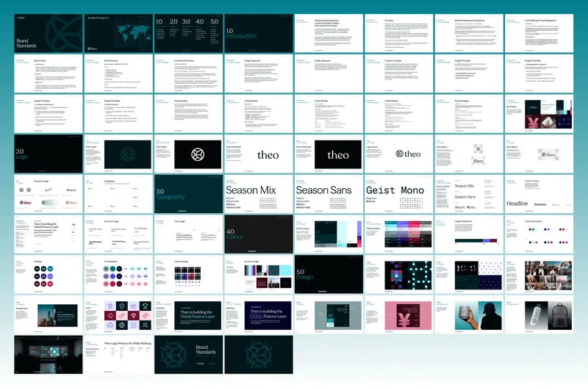Screen dimensions: 588x388
Task: Open the teal Global Finance Layer headline slide
Action: (189, 315)
